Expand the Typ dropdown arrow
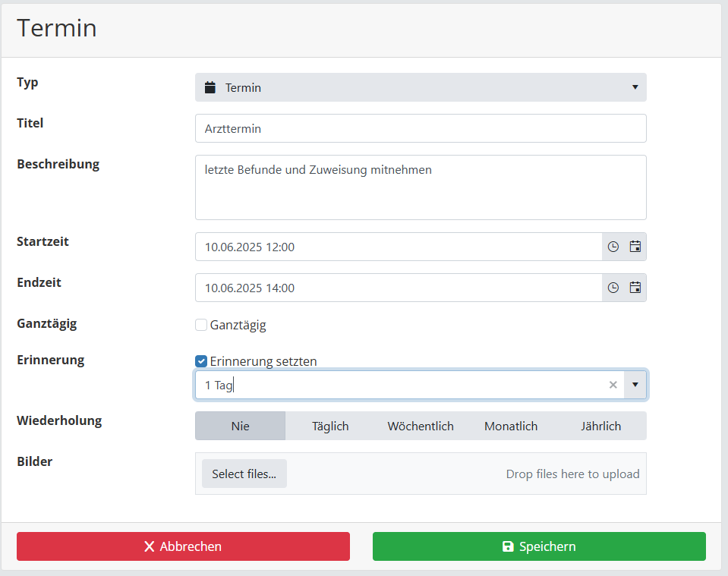Image resolution: width=728 pixels, height=576 pixels. pos(635,87)
